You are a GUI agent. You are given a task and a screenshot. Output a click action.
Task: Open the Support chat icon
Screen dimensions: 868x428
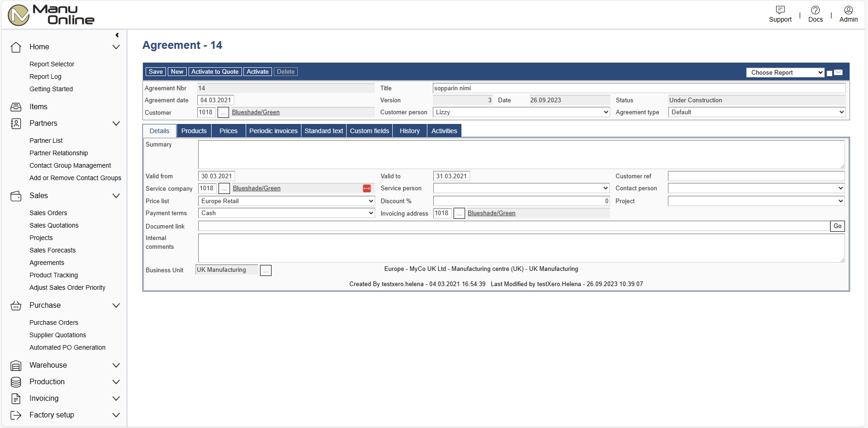[x=780, y=10]
